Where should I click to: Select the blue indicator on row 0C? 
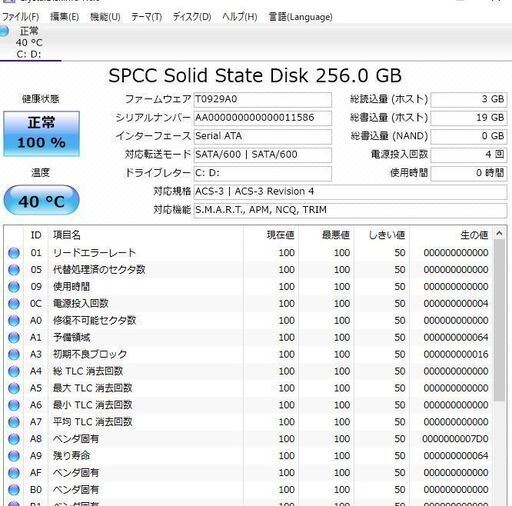(14, 304)
